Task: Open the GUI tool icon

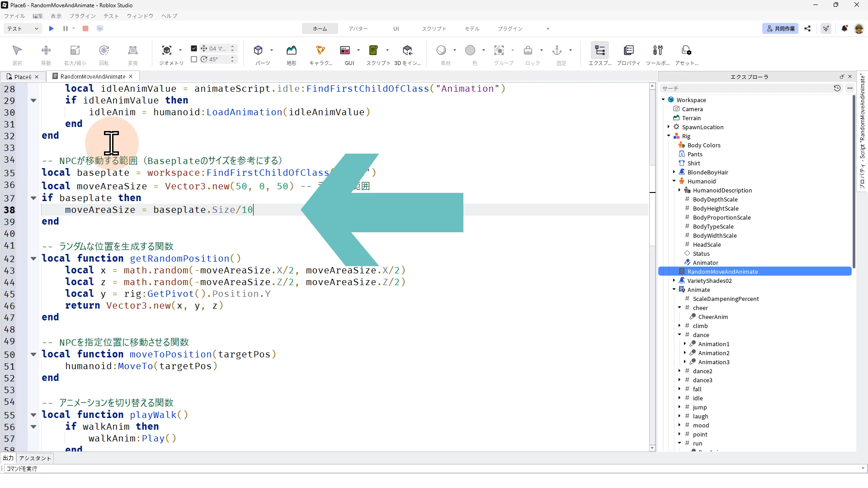Action: pos(345,50)
